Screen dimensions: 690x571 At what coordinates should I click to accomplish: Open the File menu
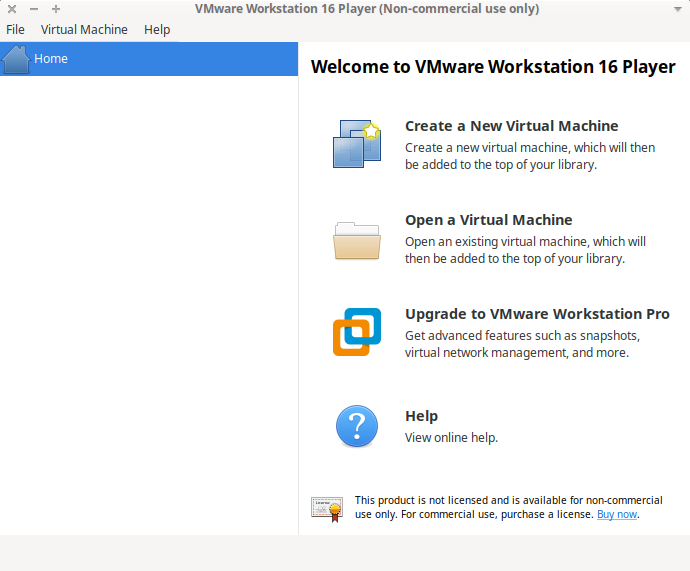pyautogui.click(x=15, y=29)
